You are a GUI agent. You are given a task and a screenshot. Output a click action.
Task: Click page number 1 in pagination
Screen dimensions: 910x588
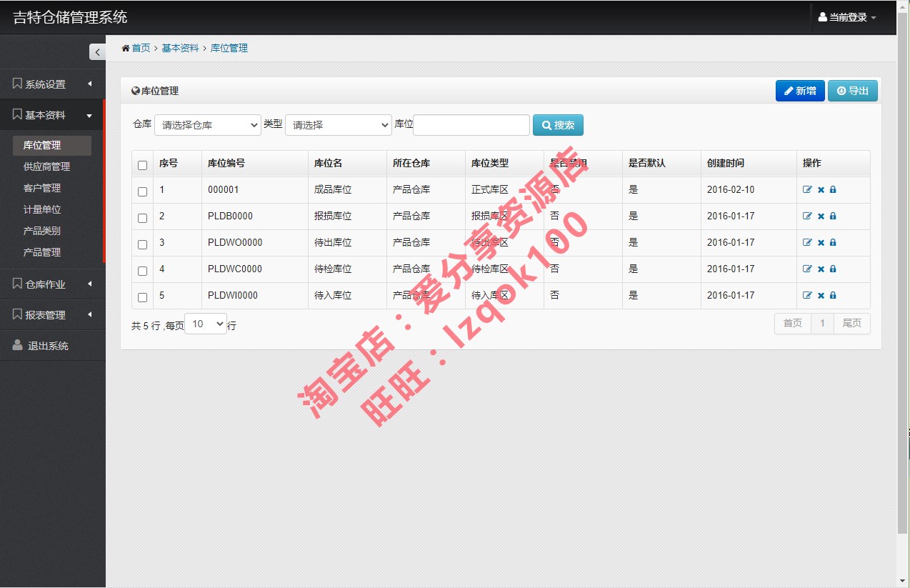pos(822,324)
